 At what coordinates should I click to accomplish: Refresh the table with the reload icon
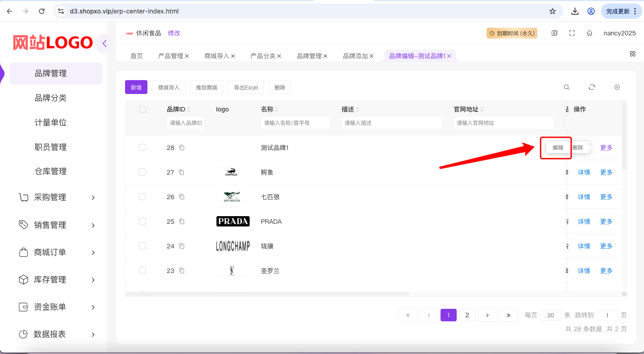click(592, 87)
